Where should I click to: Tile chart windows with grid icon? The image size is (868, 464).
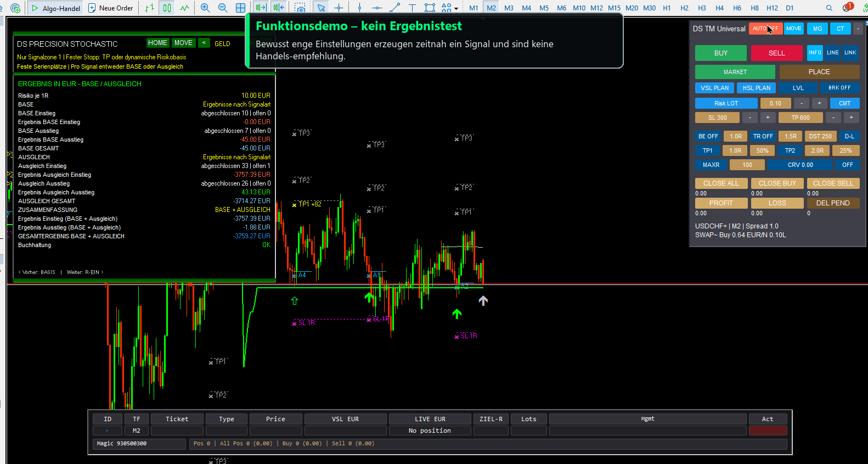240,8
